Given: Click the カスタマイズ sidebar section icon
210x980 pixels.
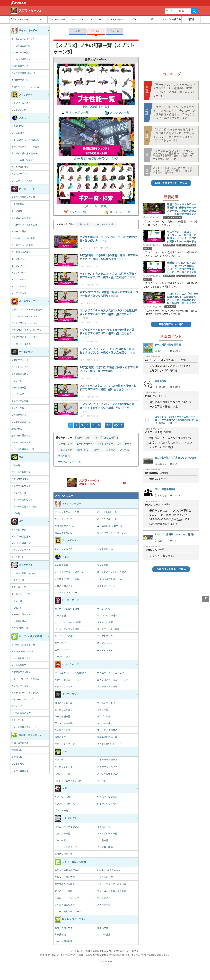Looking at the screenshot, I should [15, 565].
